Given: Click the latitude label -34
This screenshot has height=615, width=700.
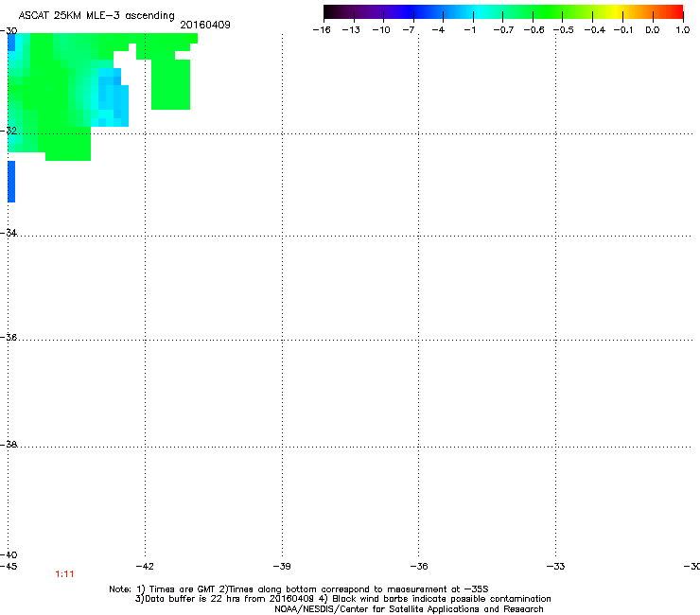Looking at the screenshot, I should [9, 233].
